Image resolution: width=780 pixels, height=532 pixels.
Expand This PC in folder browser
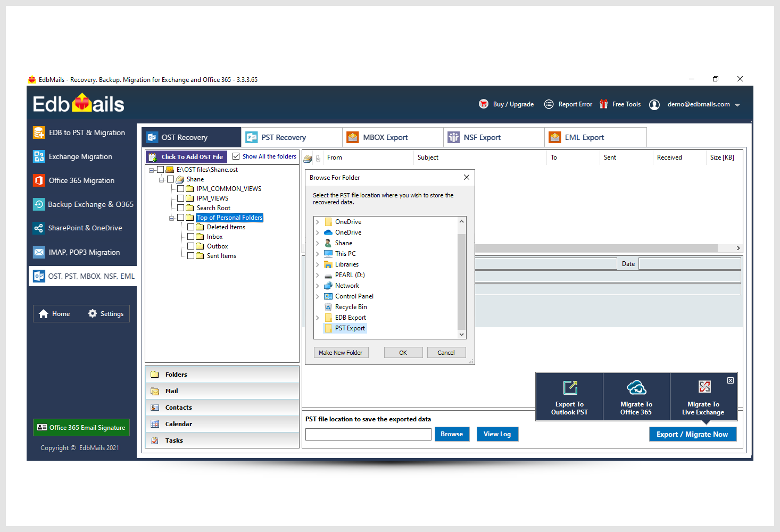318,254
